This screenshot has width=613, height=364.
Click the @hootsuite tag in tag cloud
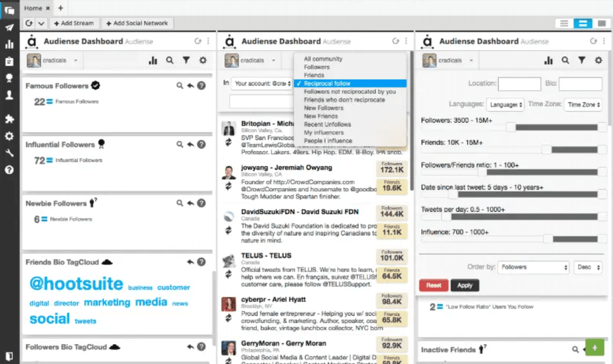pyautogui.click(x=76, y=284)
